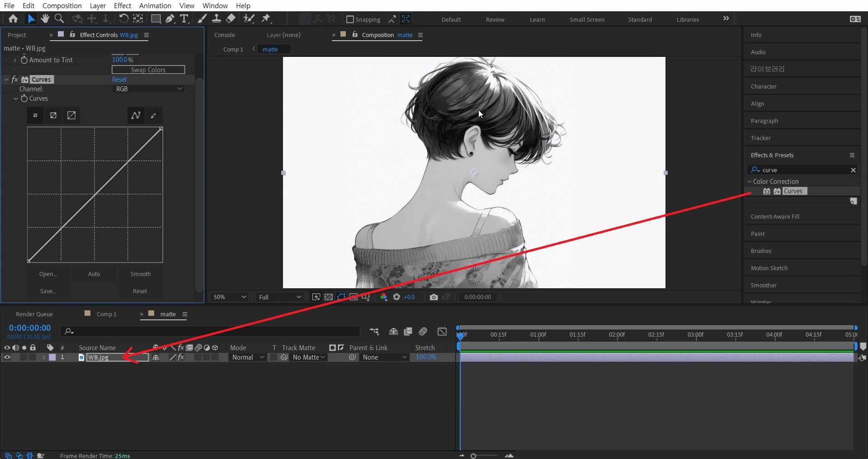Open the 50% magnification dropdown

230,297
